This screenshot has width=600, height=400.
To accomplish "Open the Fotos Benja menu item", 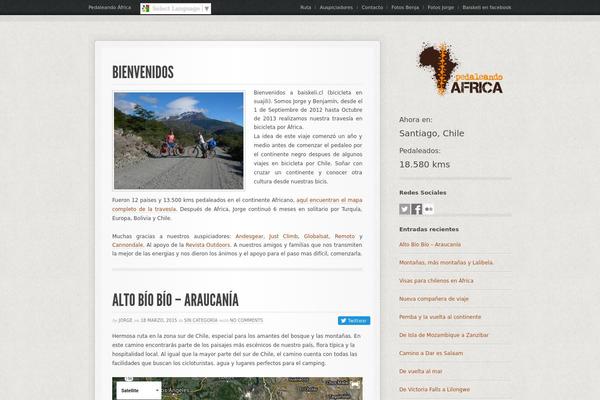I will (x=405, y=8).
